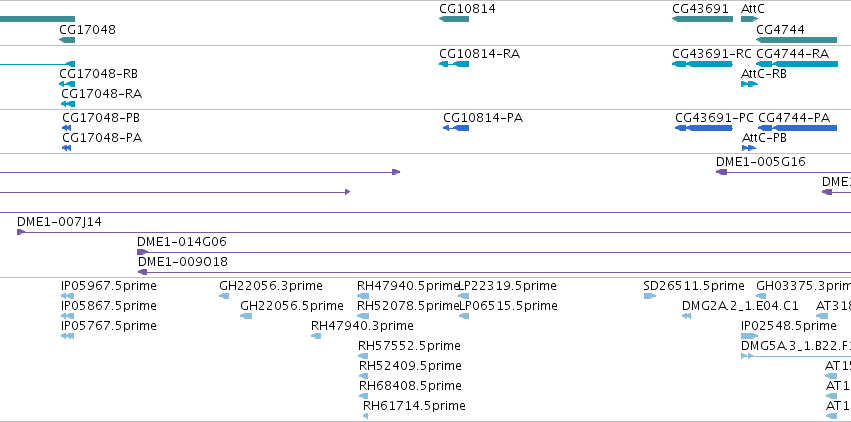The height and width of the screenshot is (422, 851).
Task: Open the CG10814-RA transcript label
Action: 479,54
